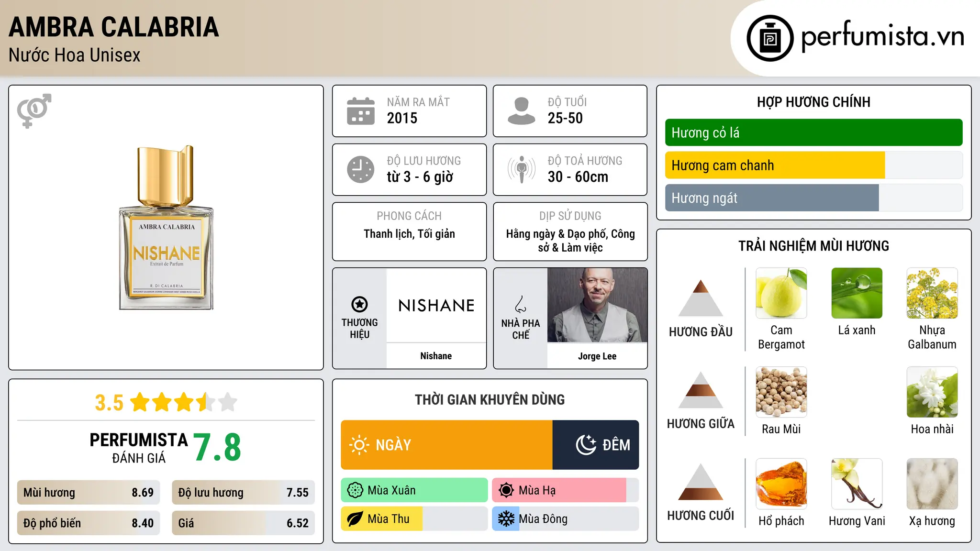Click the Hương ngát accord bar
Viewport: 980px width, 551px height.
(x=813, y=198)
